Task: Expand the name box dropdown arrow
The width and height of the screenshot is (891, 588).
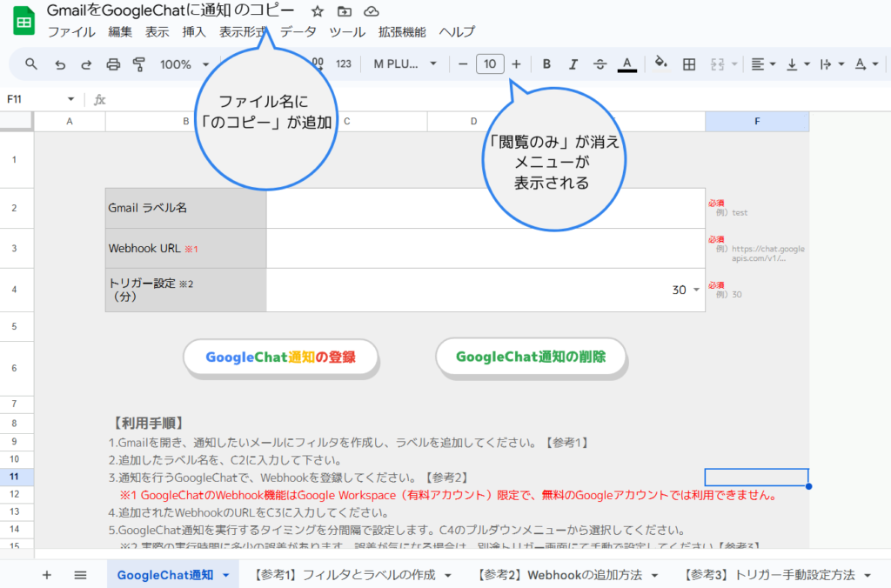Action: pyautogui.click(x=70, y=99)
